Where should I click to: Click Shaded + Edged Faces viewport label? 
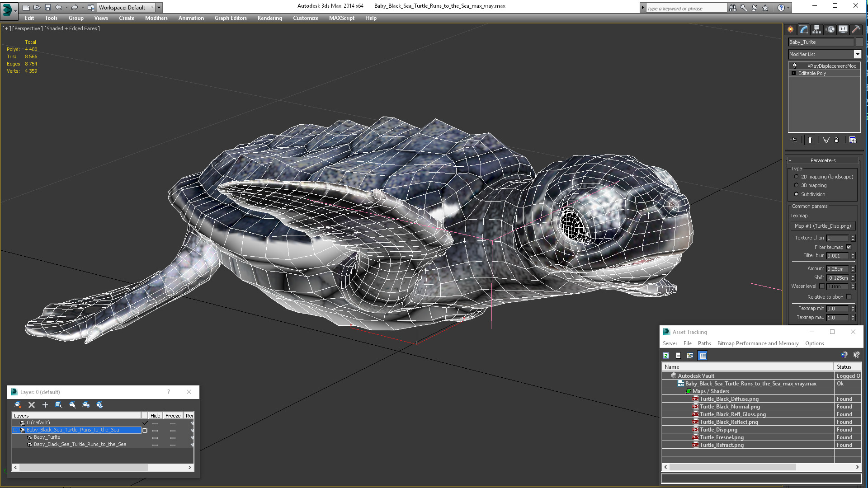point(72,28)
